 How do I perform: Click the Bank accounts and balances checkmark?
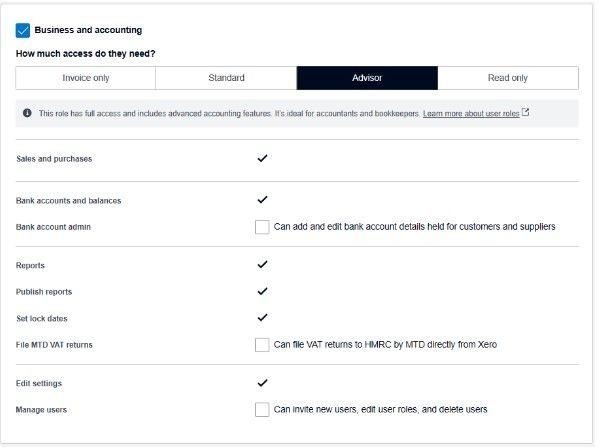click(x=262, y=199)
